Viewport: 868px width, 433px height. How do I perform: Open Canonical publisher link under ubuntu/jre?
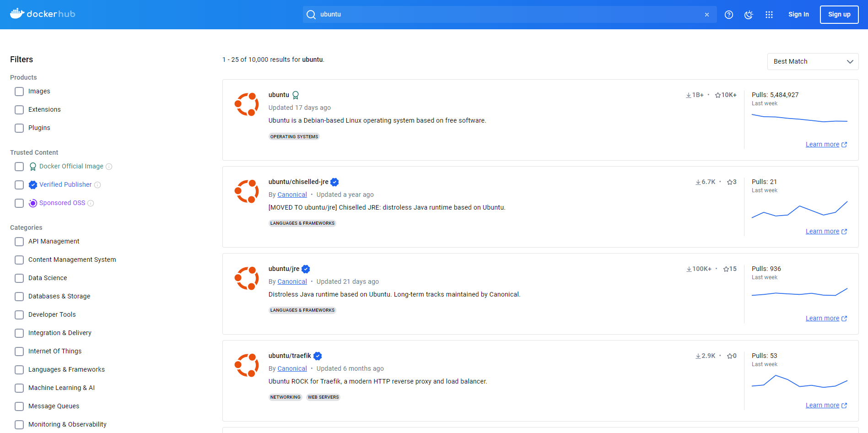292,281
